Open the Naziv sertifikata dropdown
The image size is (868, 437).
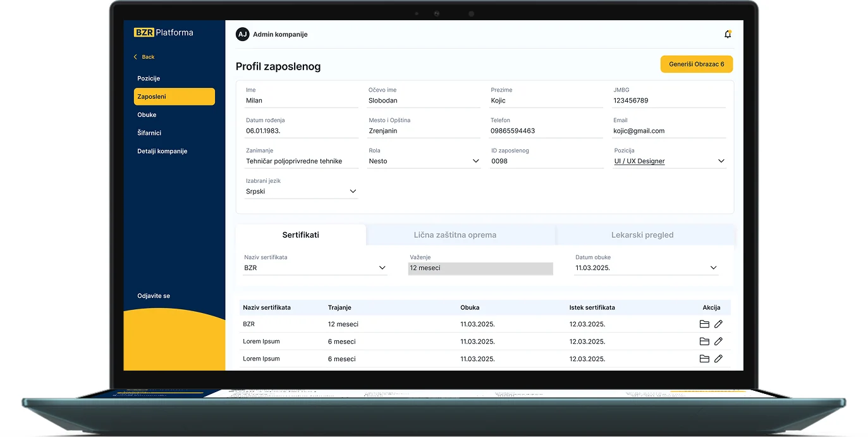click(382, 268)
